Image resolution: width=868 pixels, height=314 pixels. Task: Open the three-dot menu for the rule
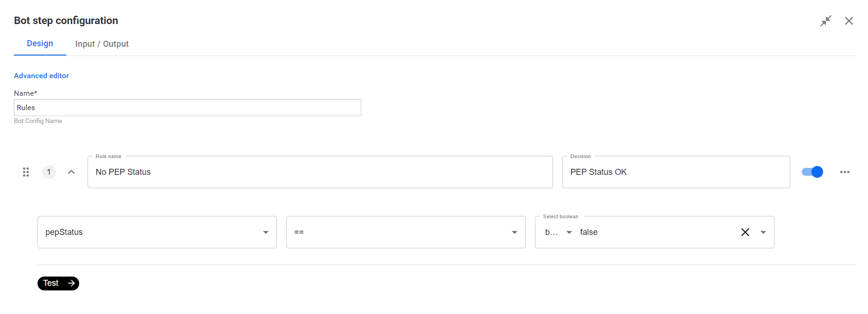844,172
